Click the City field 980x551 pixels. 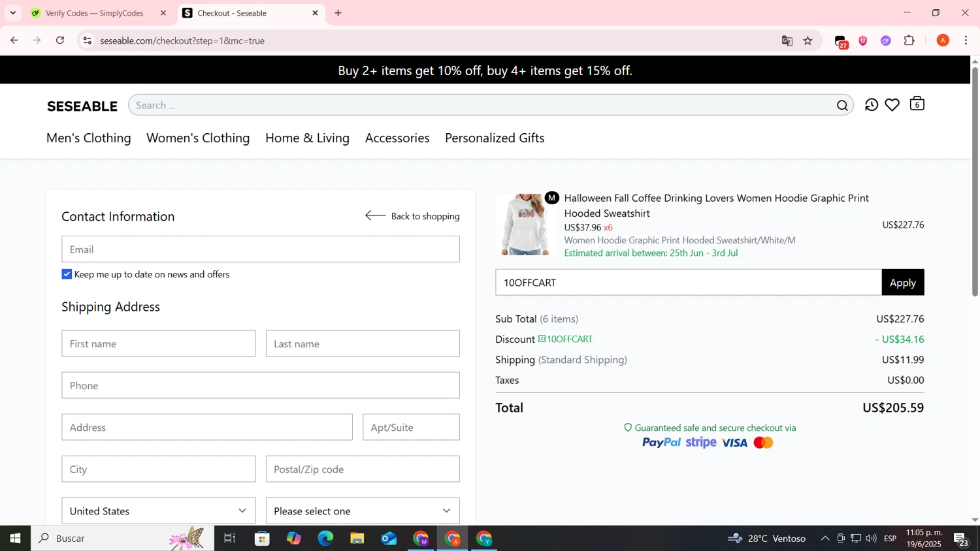pyautogui.click(x=159, y=469)
